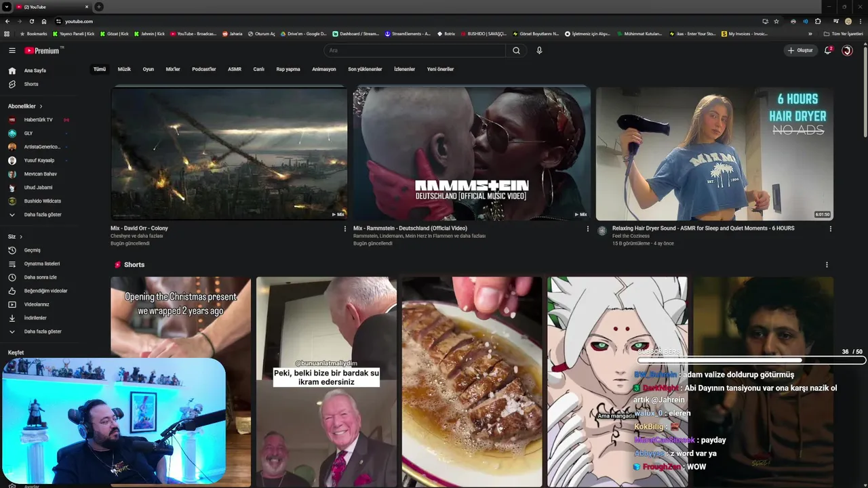The image size is (868, 488).
Task: Open the hamburger guide menu
Action: coord(12,50)
